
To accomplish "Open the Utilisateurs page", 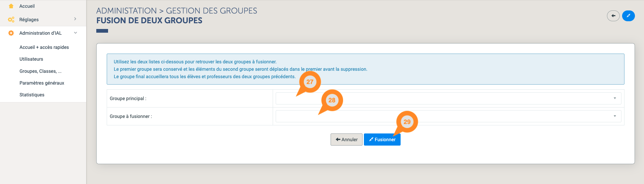I will click(x=31, y=59).
